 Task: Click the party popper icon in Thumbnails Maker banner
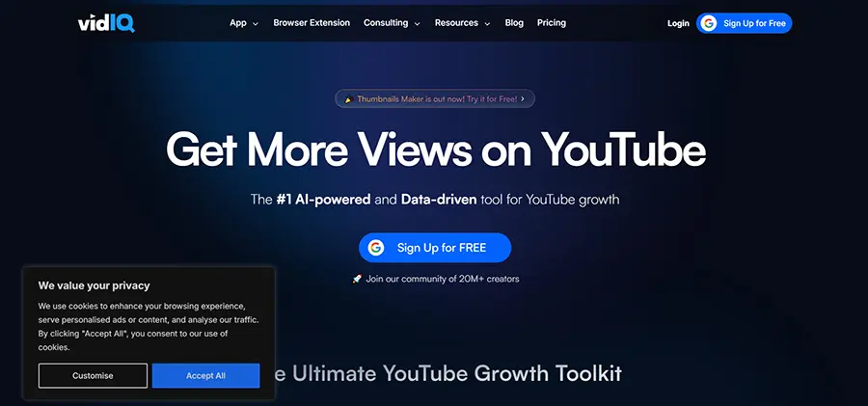coord(349,99)
